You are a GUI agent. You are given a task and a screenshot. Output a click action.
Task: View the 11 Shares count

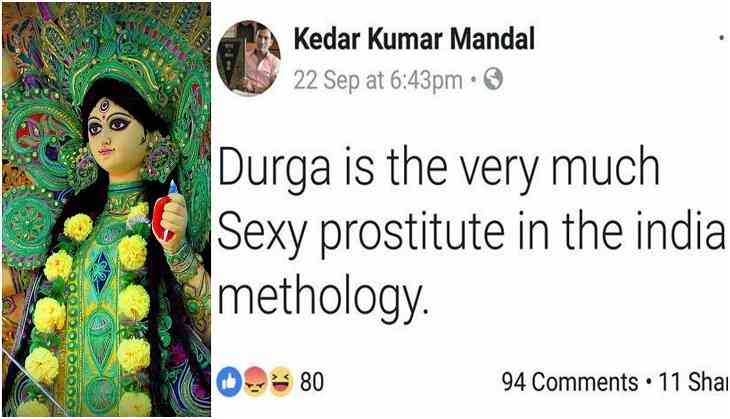(x=694, y=382)
